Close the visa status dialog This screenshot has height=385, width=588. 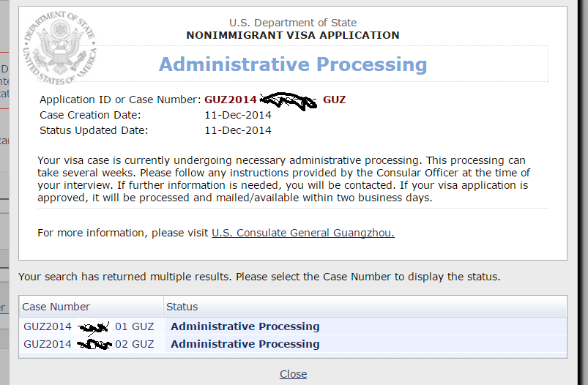[293, 374]
